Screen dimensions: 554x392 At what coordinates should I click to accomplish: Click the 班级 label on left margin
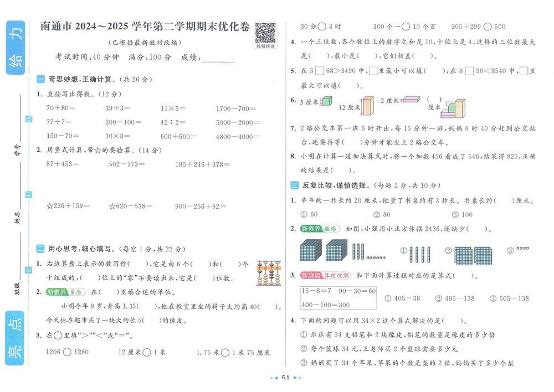click(17, 288)
